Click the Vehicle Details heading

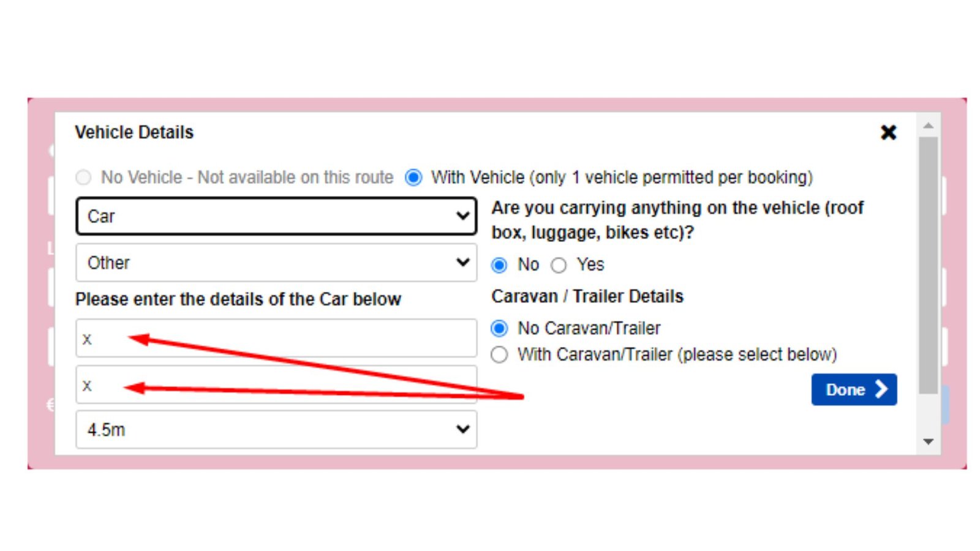134,132
